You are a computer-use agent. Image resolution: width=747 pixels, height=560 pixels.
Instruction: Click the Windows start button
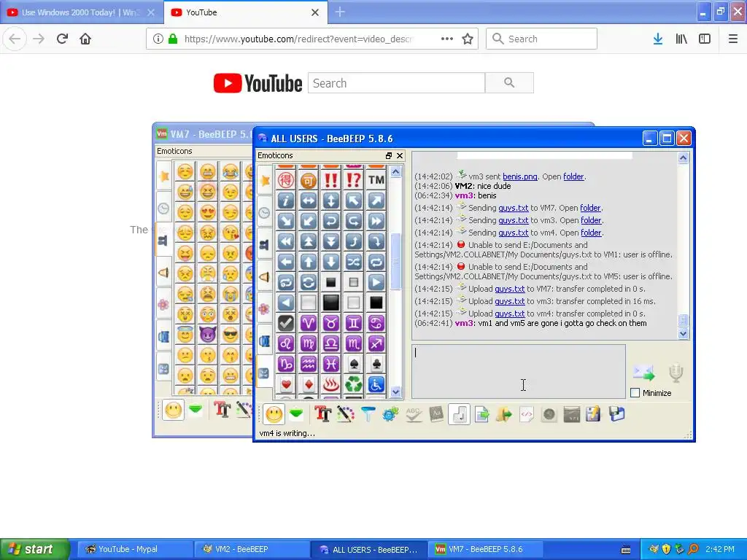[35, 549]
